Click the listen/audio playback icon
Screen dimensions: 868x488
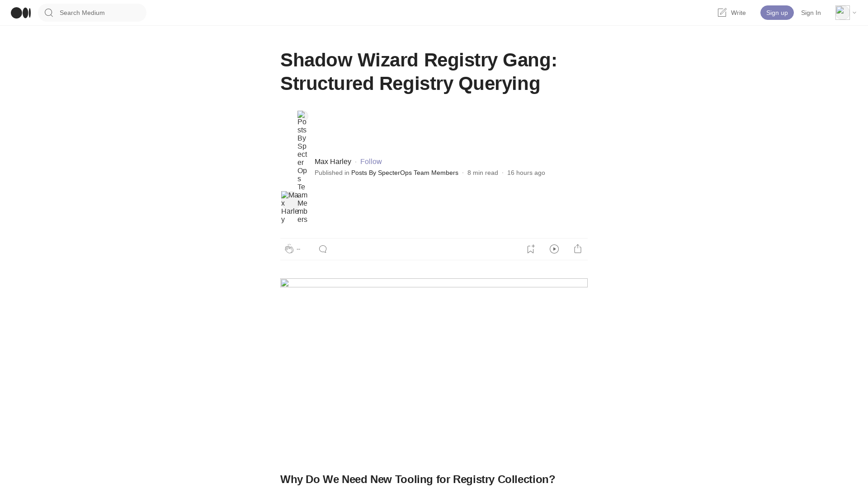(554, 249)
